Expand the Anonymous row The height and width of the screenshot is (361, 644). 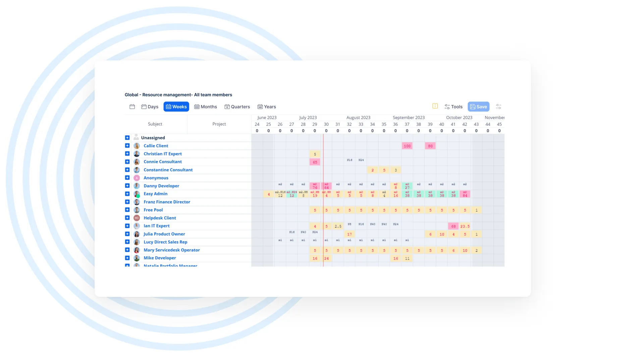pyautogui.click(x=127, y=178)
